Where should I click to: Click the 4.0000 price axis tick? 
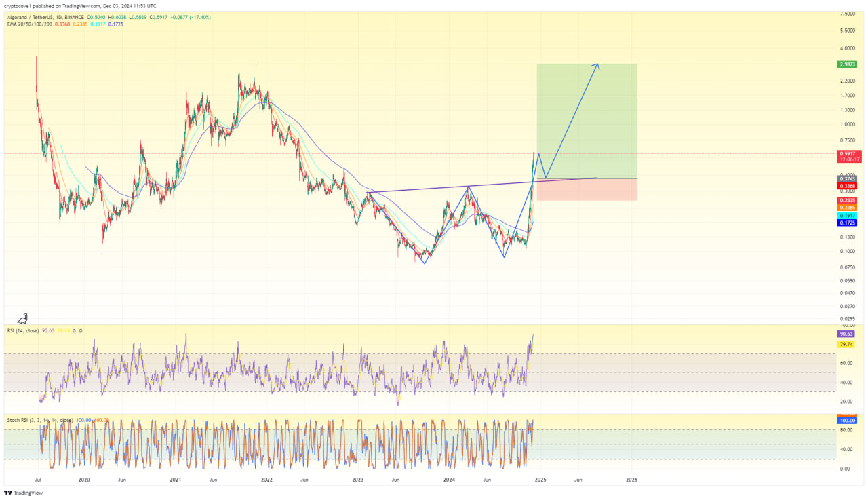[x=847, y=48]
